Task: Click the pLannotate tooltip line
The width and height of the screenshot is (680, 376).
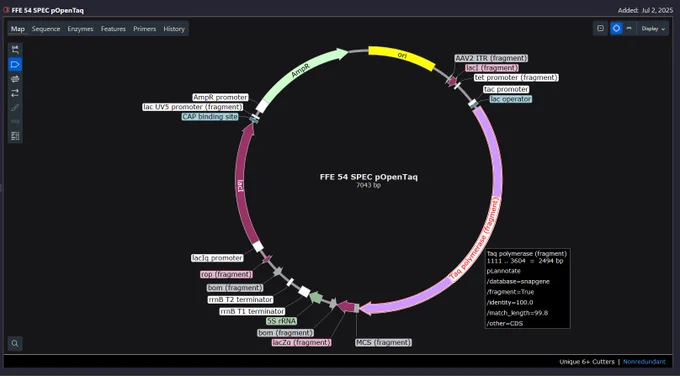Action: coord(503,271)
